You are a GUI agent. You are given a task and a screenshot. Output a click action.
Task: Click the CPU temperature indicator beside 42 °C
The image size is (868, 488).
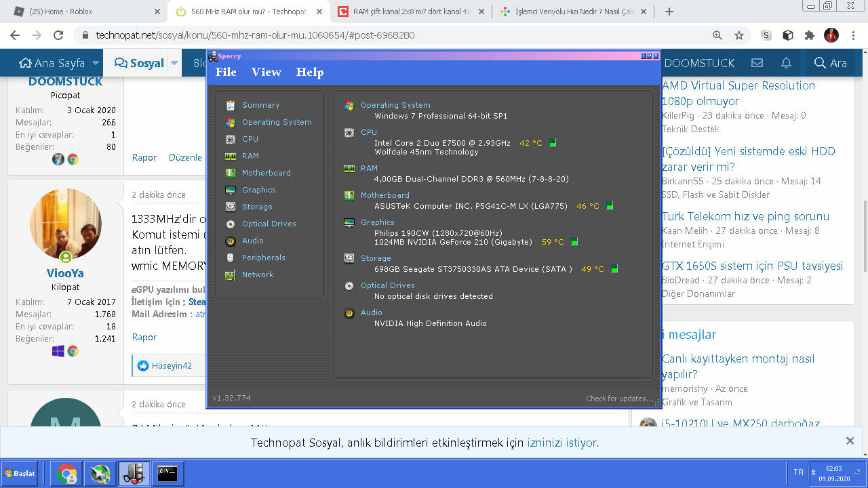coord(553,142)
